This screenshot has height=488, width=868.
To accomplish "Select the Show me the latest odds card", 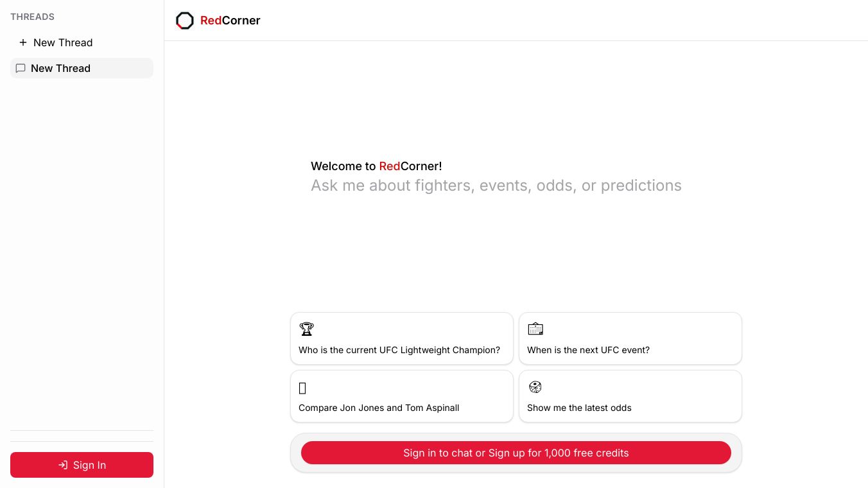I will pos(630,396).
